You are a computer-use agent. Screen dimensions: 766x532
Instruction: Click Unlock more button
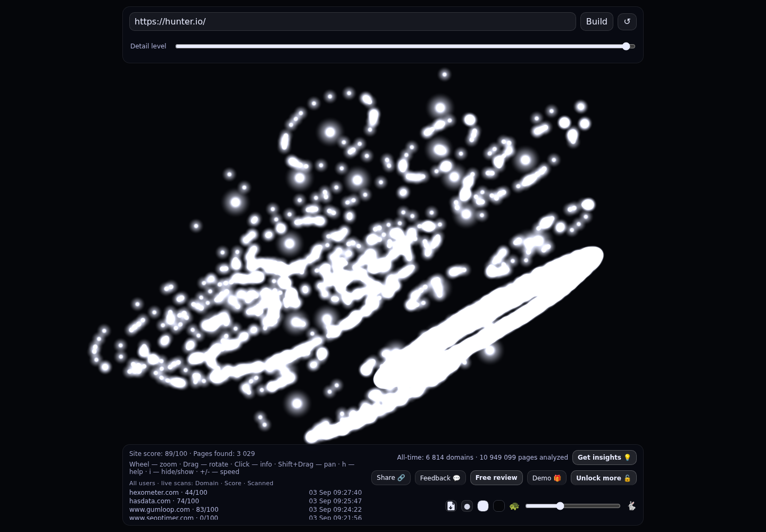pos(604,478)
